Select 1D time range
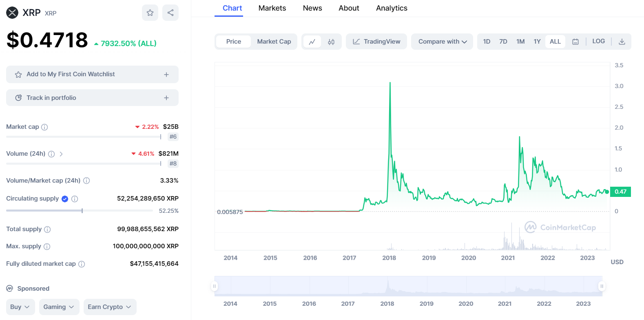This screenshot has width=644, height=320. [487, 42]
